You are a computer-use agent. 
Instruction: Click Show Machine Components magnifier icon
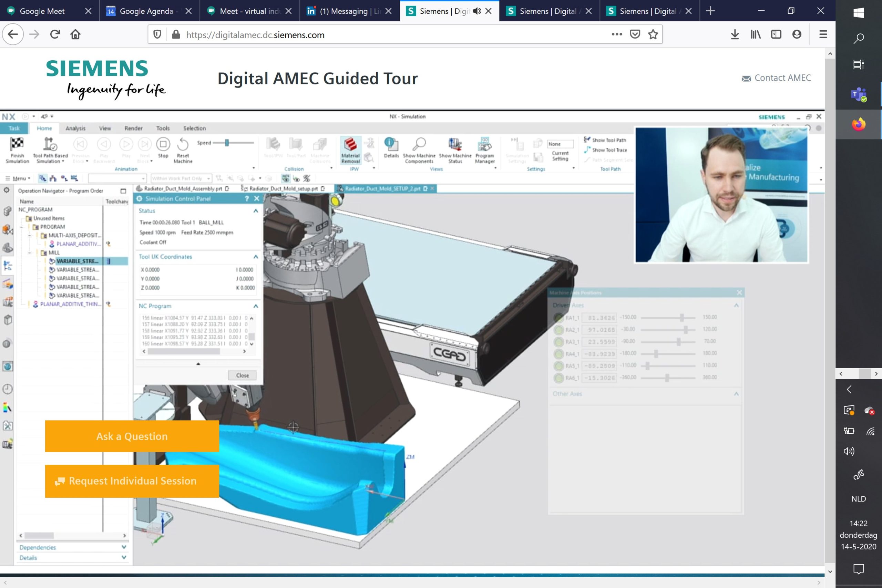(x=419, y=144)
